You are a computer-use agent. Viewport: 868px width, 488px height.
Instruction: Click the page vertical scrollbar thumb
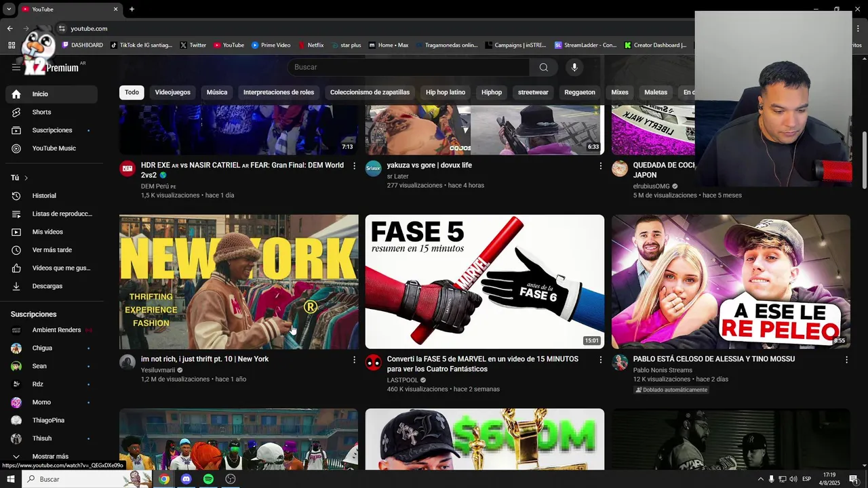pyautogui.click(x=865, y=161)
